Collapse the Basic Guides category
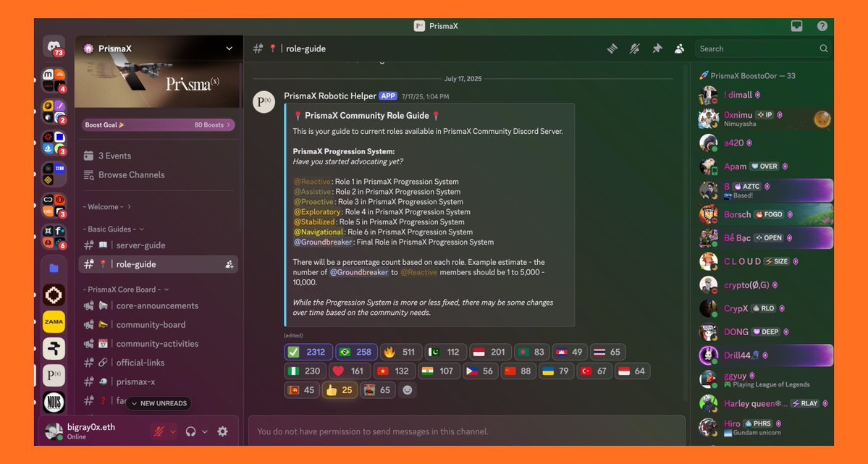This screenshot has height=464, width=868. click(114, 229)
